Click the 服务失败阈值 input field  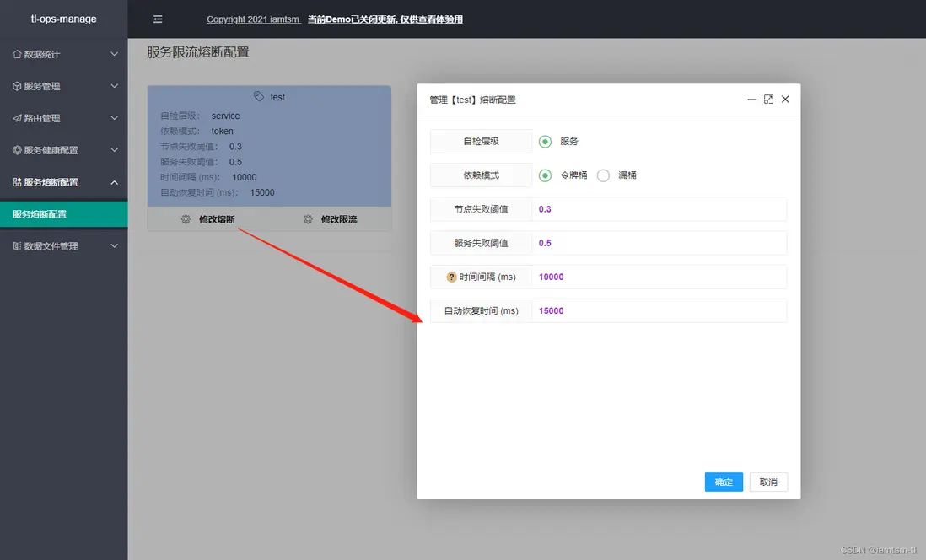point(659,243)
